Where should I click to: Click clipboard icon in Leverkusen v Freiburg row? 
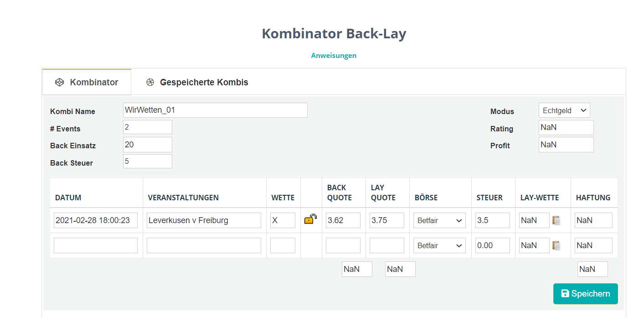click(556, 220)
